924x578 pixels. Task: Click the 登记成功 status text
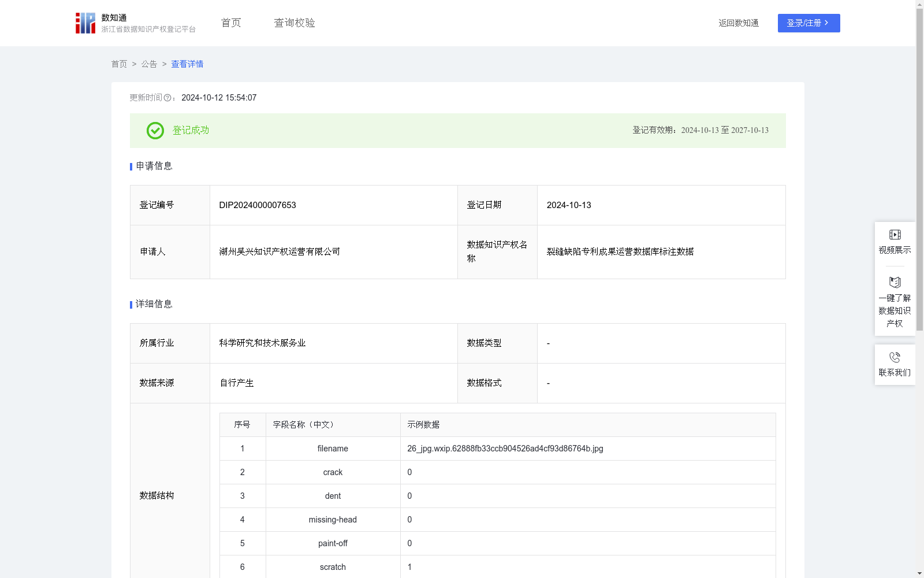click(191, 131)
